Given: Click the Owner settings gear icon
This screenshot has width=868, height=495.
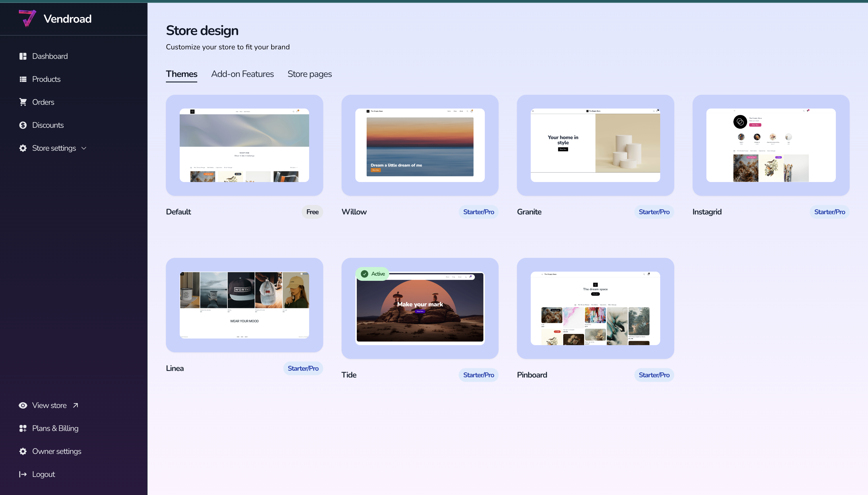Looking at the screenshot, I should tap(23, 451).
